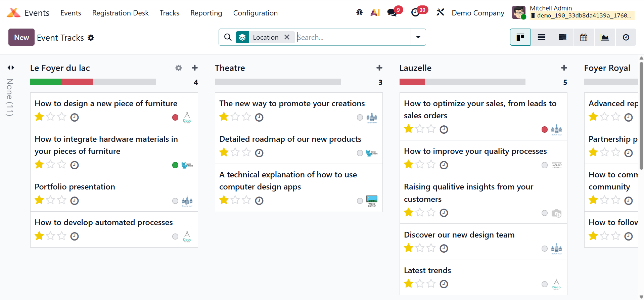The height and width of the screenshot is (300, 644).
Task: Toggle the red state dot on furniture design track
Action: (175, 118)
